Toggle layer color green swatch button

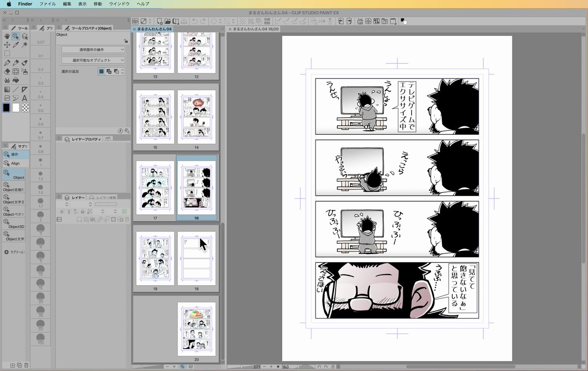tap(124, 212)
